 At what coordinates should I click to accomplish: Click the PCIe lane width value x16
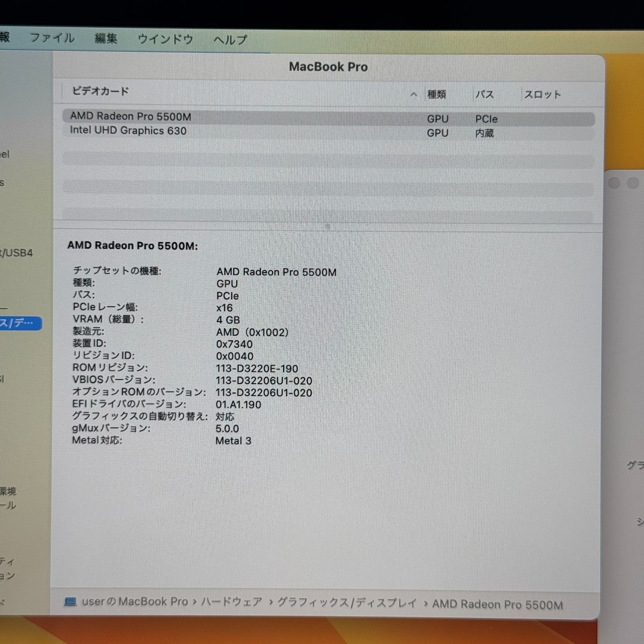coord(225,308)
